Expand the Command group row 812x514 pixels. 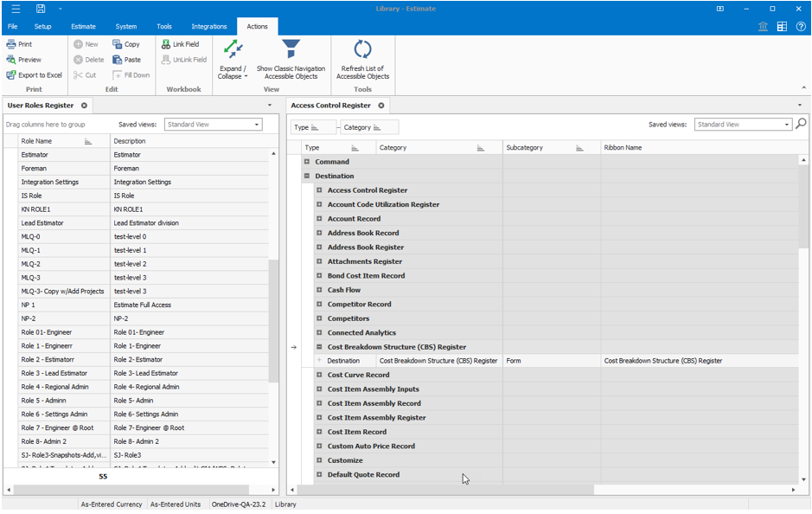(307, 162)
